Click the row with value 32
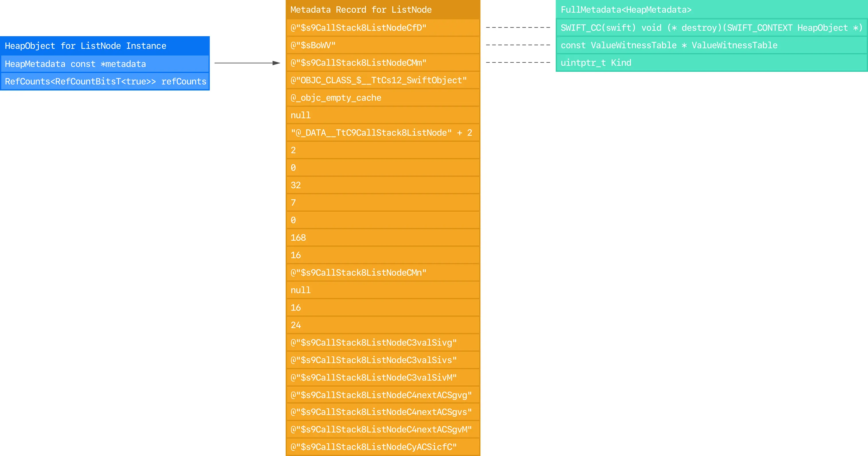 [x=383, y=185]
